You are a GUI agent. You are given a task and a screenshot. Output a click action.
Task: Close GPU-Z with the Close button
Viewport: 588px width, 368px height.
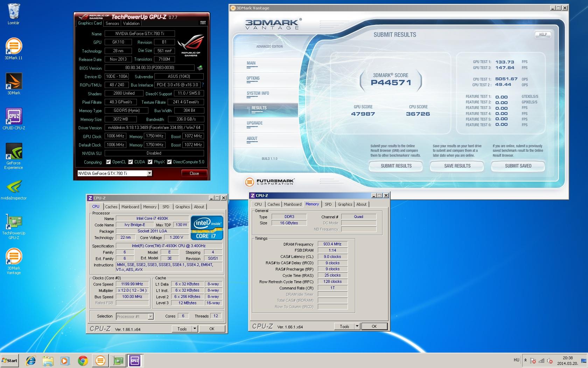(x=194, y=173)
